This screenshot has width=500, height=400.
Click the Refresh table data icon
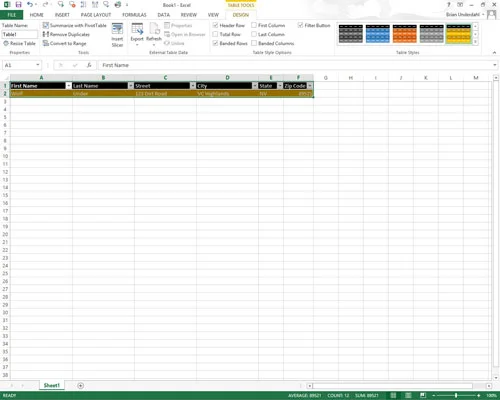(154, 29)
